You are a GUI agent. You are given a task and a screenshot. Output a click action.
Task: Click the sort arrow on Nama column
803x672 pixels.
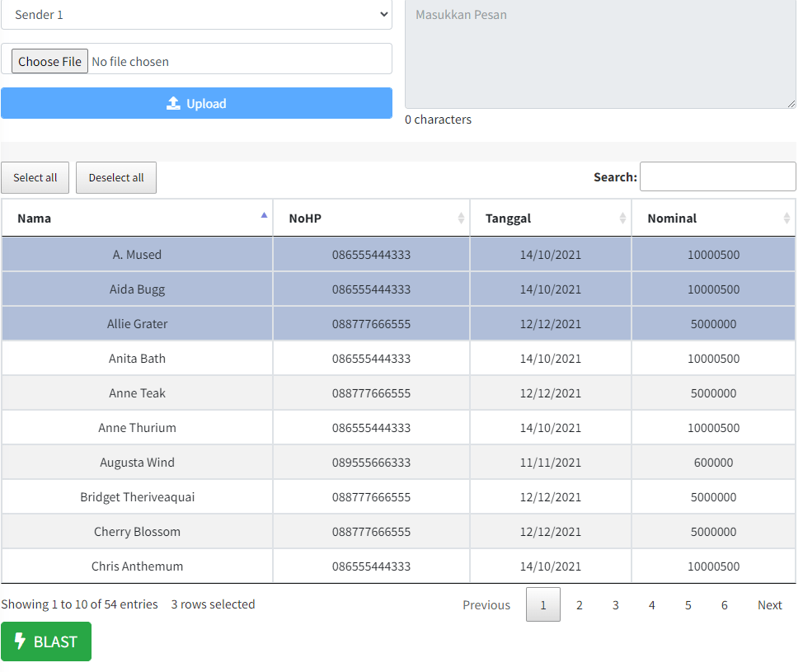(264, 214)
